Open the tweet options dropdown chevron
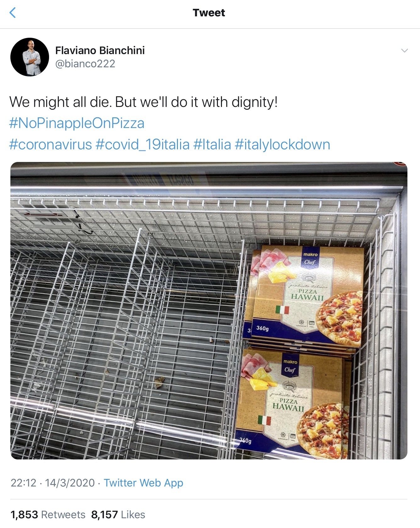The width and height of the screenshot is (420, 528). point(404,51)
